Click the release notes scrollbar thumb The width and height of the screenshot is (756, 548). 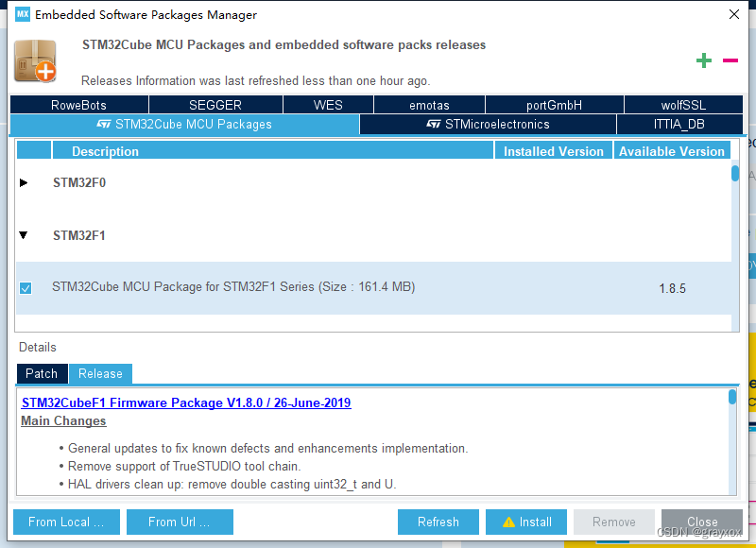pos(732,397)
